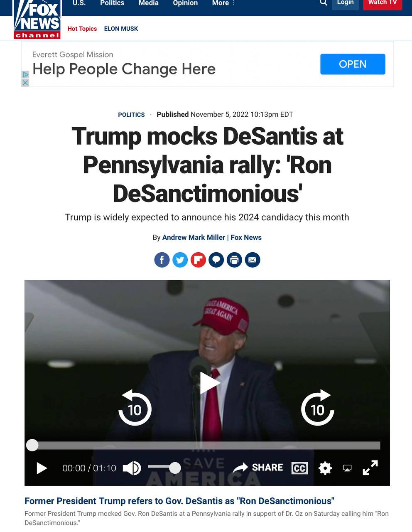Screen dimensions: 412x532
Task: Open the Politics nav item
Action: 112,3
